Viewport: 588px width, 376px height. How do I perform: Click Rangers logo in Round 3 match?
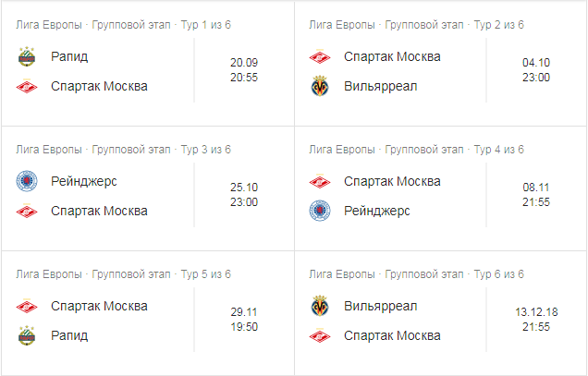[x=27, y=181]
